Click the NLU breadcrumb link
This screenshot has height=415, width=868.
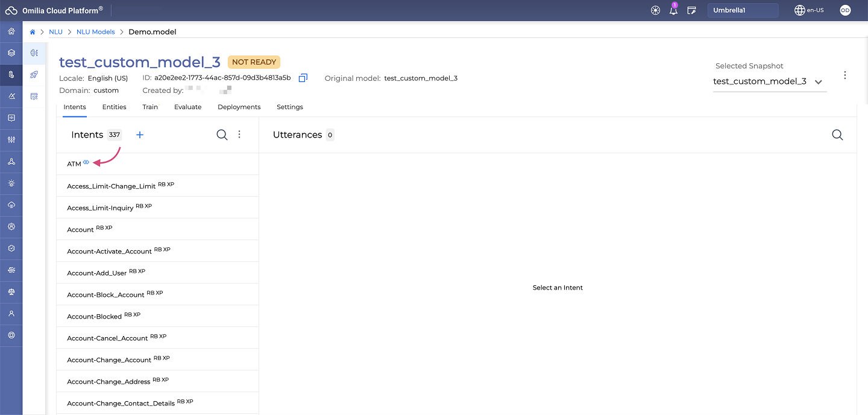55,32
